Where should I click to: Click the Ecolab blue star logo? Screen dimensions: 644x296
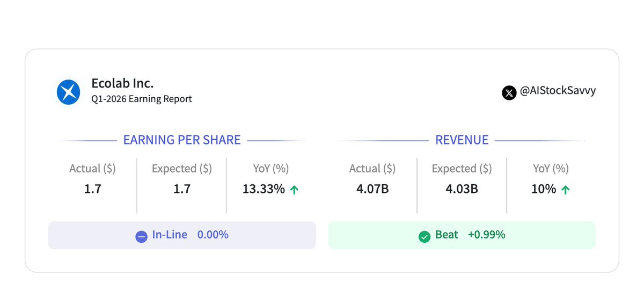tap(68, 91)
